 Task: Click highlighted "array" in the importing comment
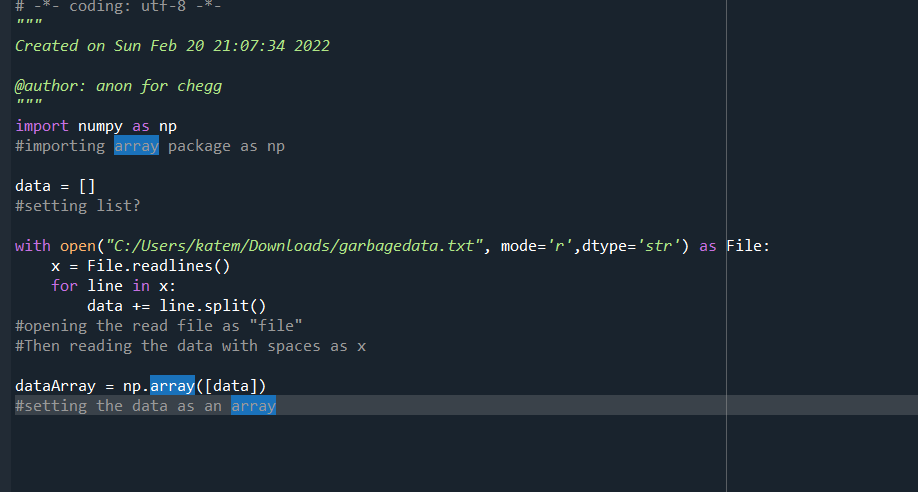[x=136, y=146]
